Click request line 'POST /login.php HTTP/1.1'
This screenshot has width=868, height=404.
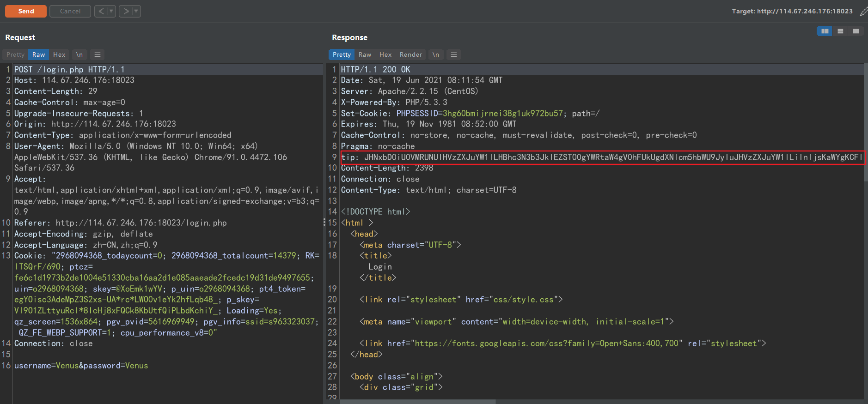click(69, 69)
